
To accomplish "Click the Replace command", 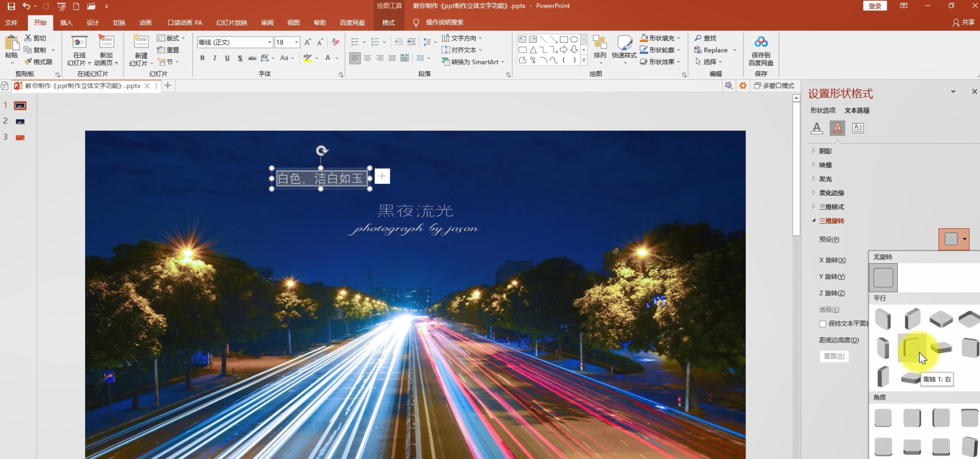I will tap(715, 50).
